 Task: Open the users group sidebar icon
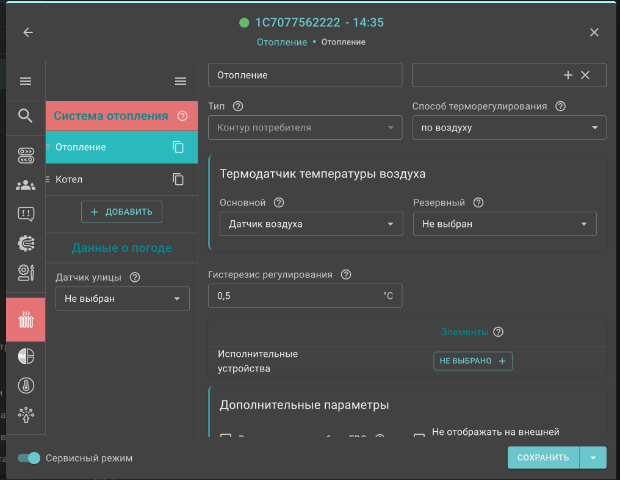point(26,184)
